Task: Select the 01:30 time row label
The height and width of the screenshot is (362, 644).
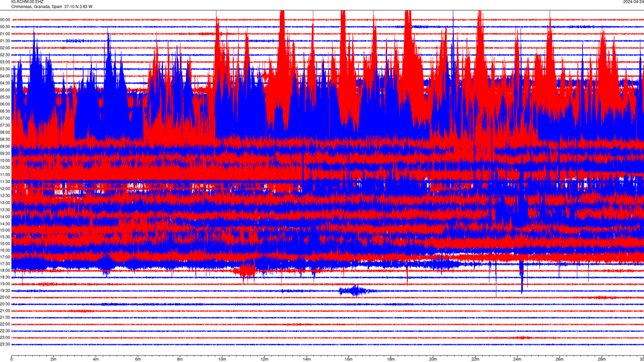Action: click(5, 41)
